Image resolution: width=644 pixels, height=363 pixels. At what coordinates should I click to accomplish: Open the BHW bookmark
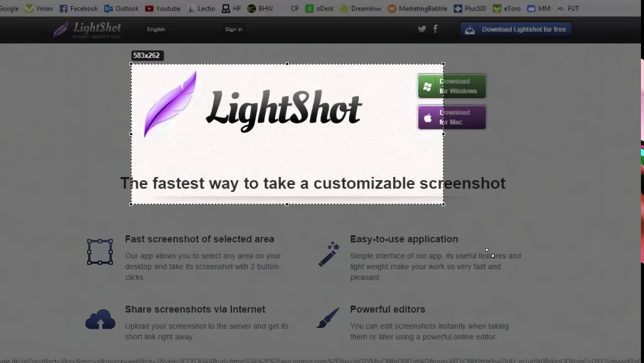pos(261,9)
